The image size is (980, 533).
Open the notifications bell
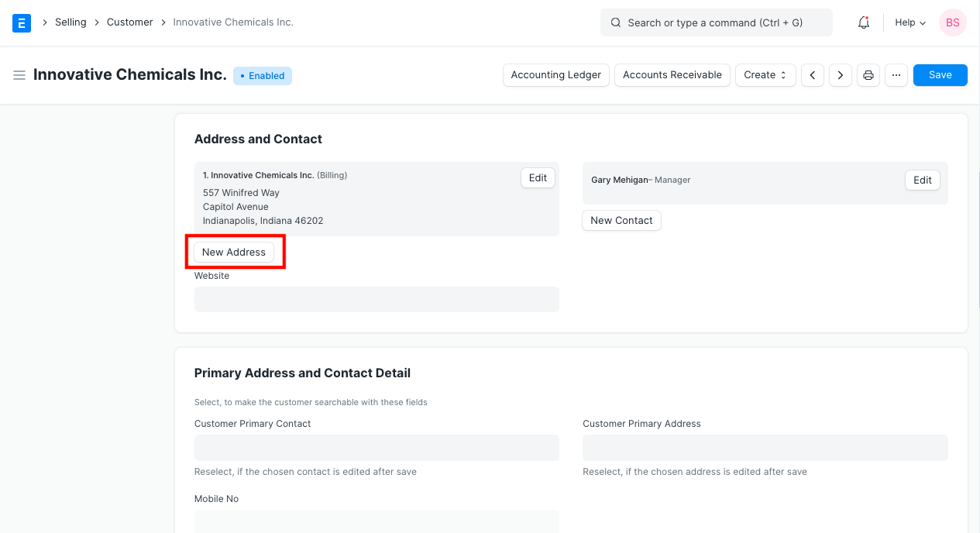point(863,22)
